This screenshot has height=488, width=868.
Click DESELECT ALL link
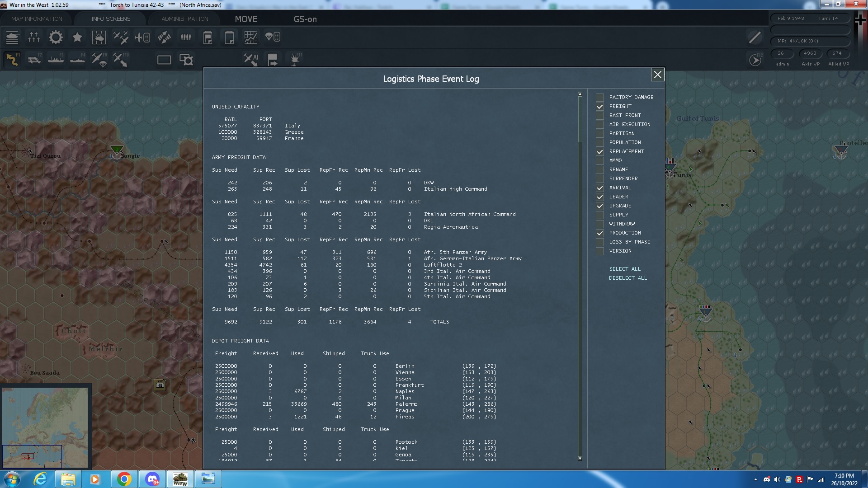coord(627,278)
